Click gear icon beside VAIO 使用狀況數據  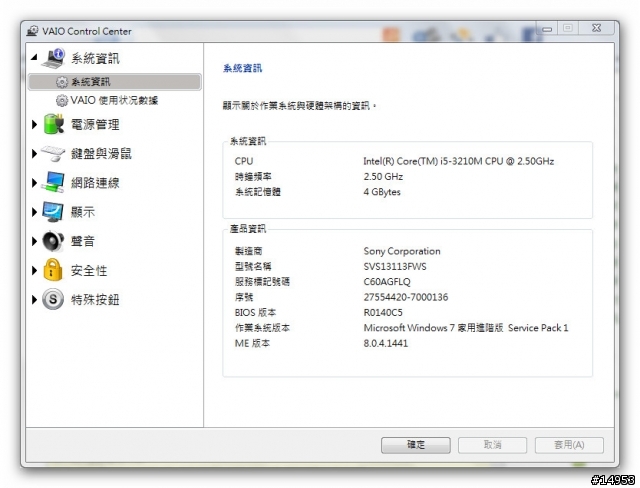pos(62,100)
